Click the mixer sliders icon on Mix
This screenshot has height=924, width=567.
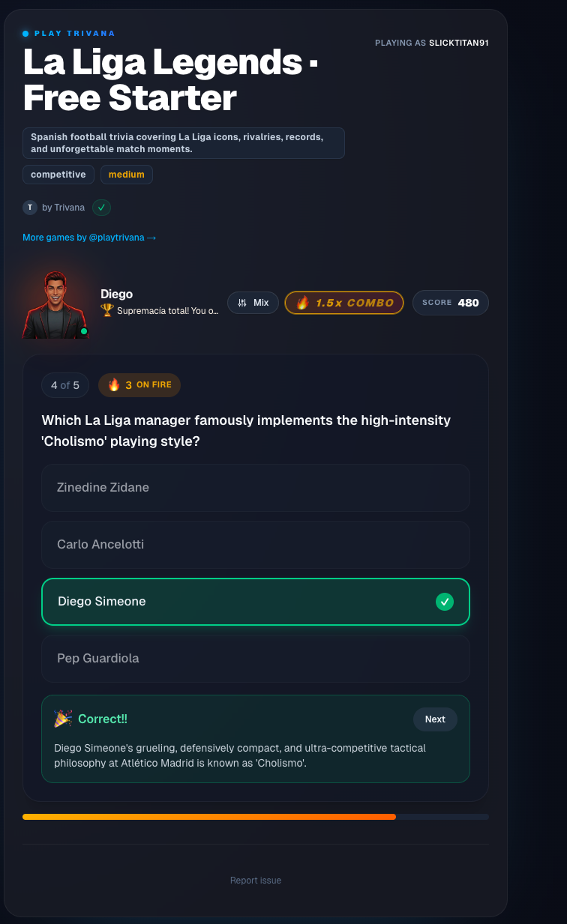click(x=242, y=303)
